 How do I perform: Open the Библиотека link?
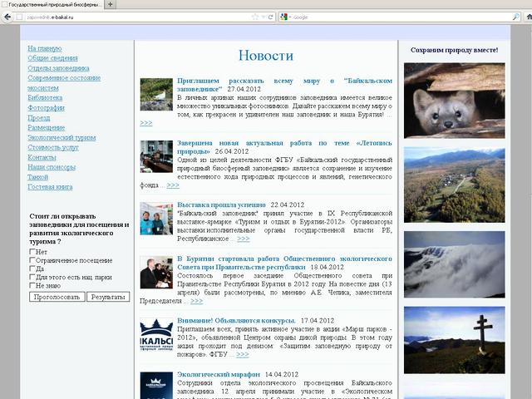pos(45,98)
